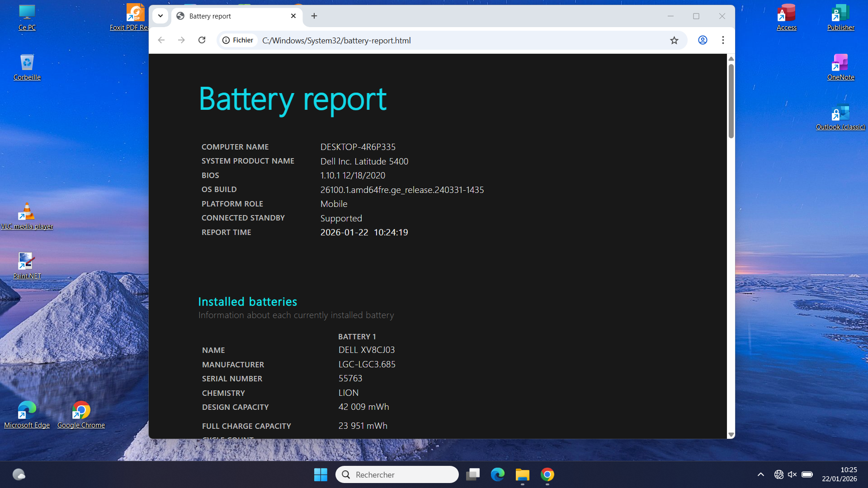Click connected standby value Supported
This screenshot has width=868, height=488.
coord(341,218)
